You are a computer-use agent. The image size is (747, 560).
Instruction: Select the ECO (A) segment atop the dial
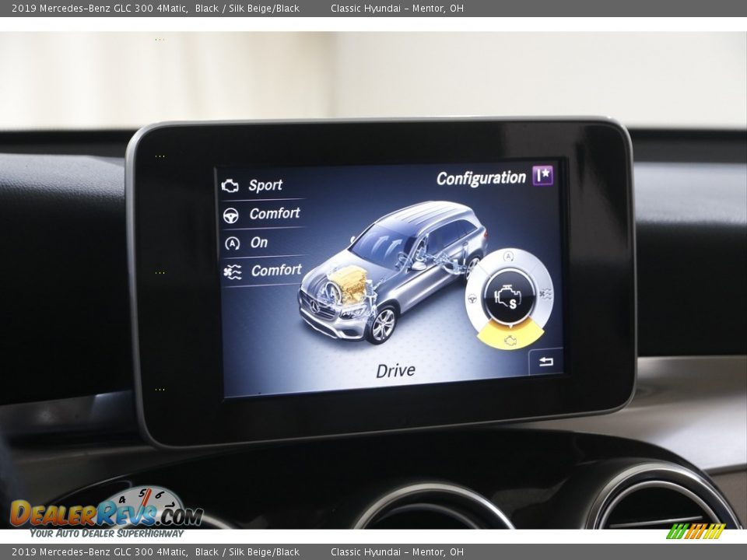(509, 257)
